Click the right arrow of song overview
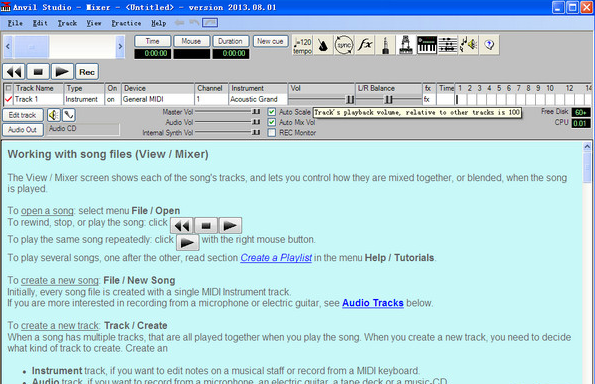Screen dimensions: 595x384 pos(120,47)
